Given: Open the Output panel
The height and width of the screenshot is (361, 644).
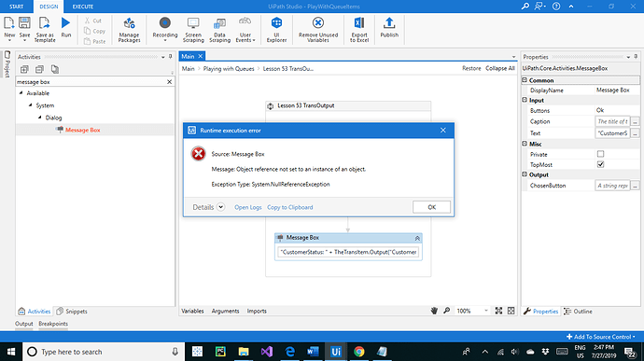Looking at the screenshot, I should pyautogui.click(x=24, y=324).
